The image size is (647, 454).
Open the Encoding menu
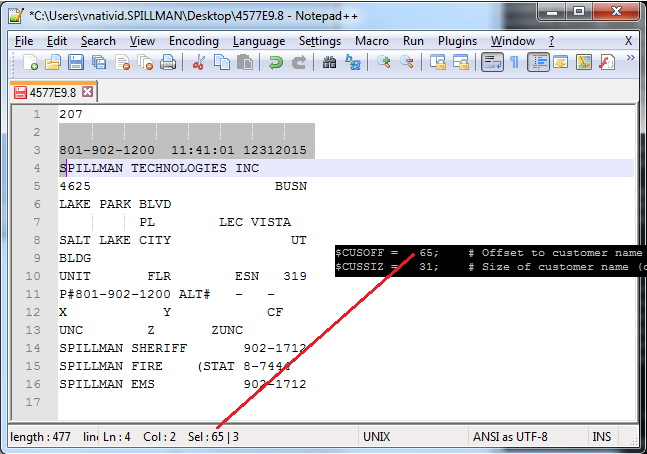point(194,41)
